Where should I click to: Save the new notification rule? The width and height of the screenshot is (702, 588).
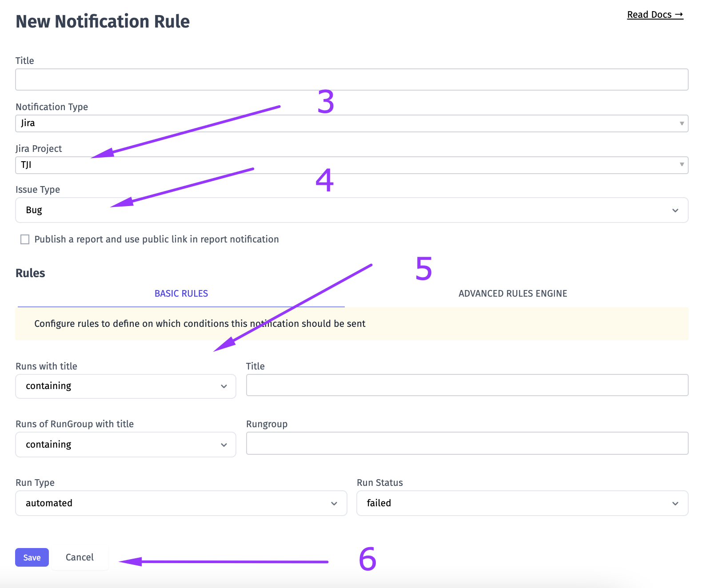click(32, 557)
